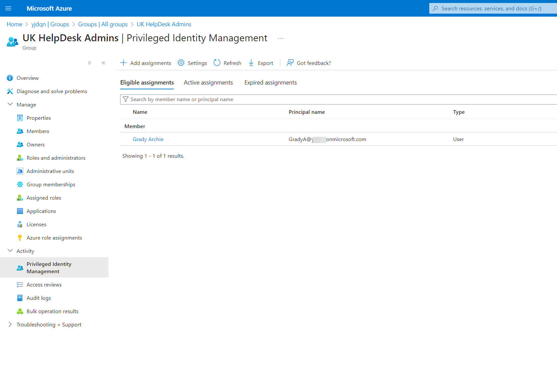Open Bulk operation results
Image resolution: width=557 pixels, height=392 pixels.
pyautogui.click(x=52, y=311)
